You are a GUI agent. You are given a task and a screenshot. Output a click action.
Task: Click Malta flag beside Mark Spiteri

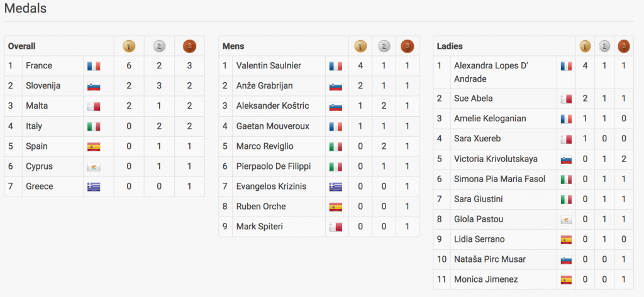[336, 227]
